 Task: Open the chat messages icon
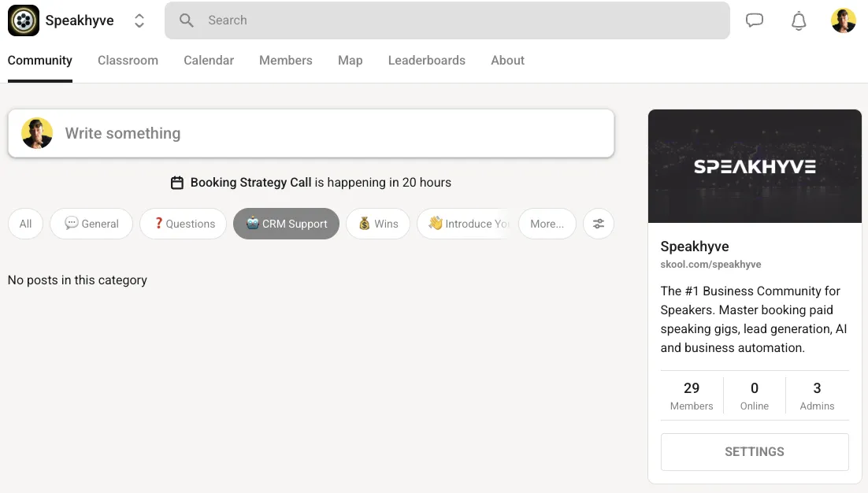click(x=754, y=20)
